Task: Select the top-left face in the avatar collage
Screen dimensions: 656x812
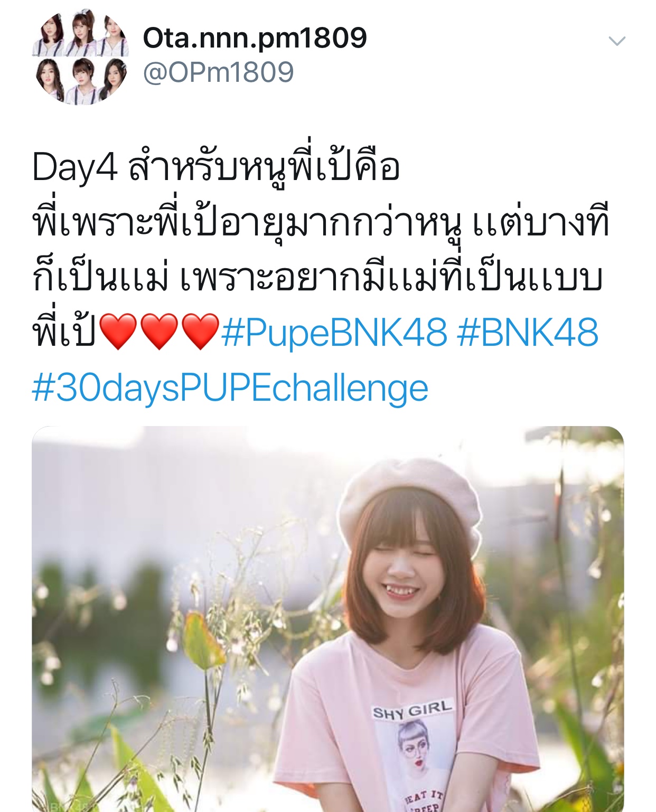Action: 50,33
